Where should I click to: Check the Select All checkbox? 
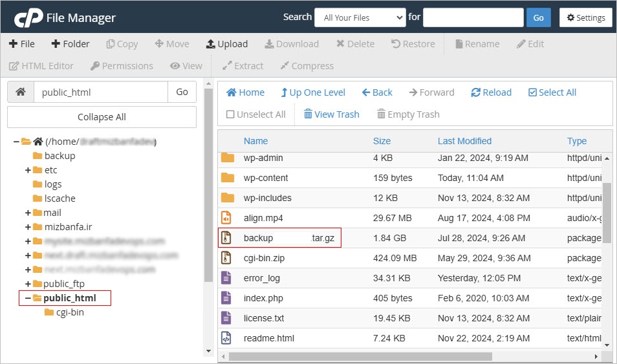coord(532,92)
